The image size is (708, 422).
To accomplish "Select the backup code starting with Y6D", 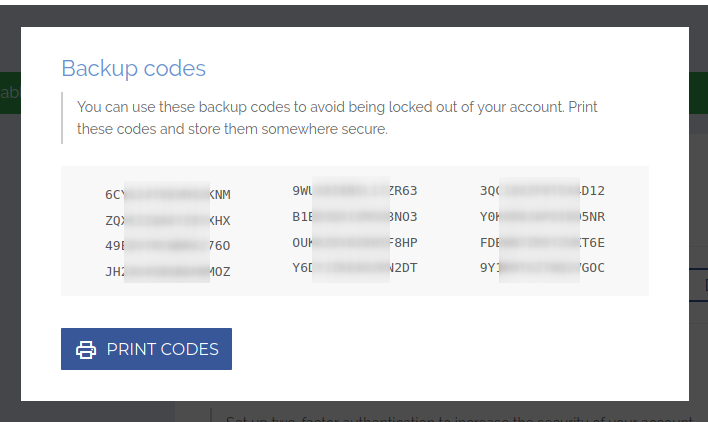I will pyautogui.click(x=354, y=267).
